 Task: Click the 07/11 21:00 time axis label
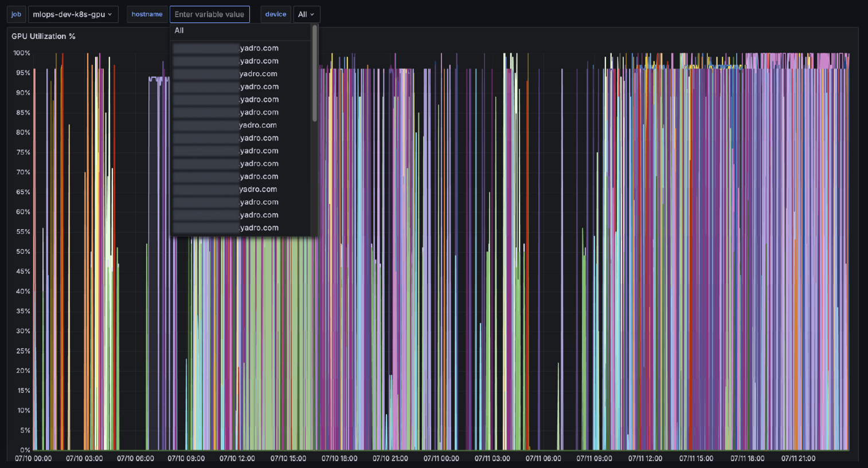tap(798, 458)
